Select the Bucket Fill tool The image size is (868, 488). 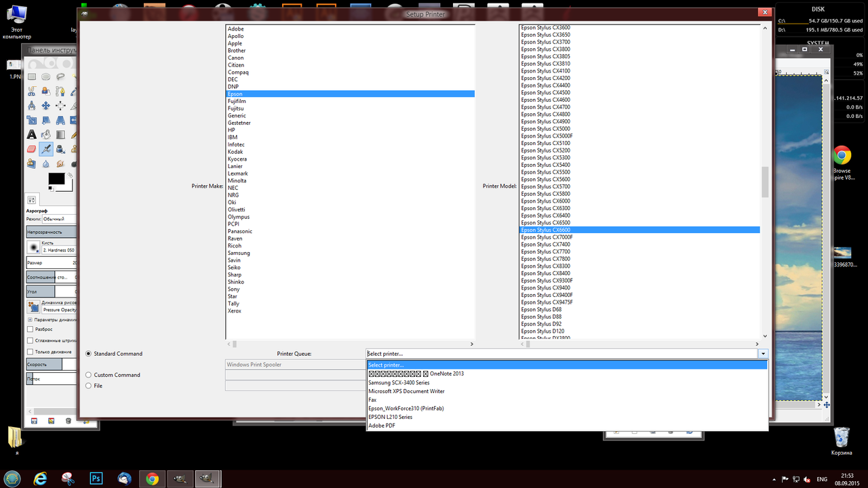(45, 134)
